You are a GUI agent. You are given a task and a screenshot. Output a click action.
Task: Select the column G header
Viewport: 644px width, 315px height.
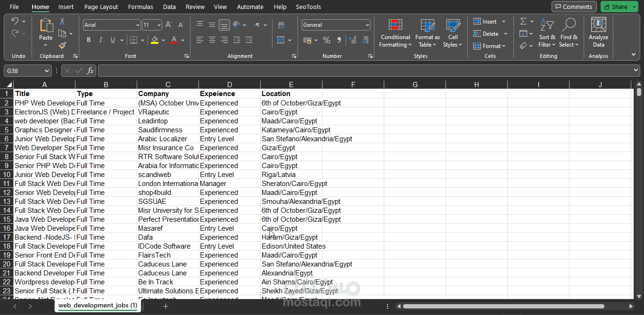415,85
